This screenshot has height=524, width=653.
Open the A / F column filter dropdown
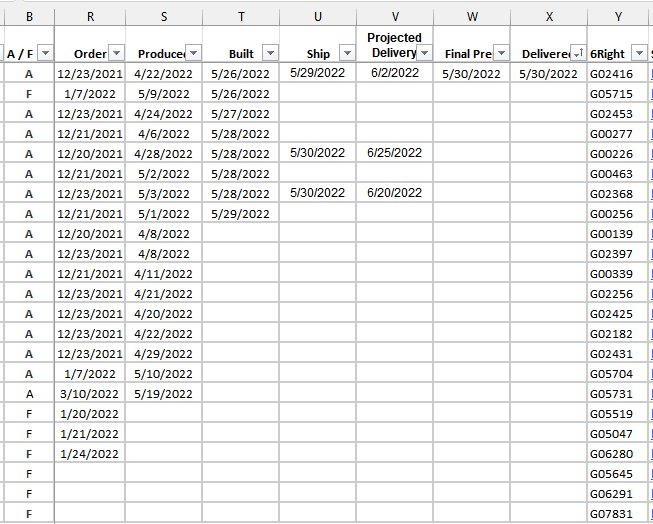point(43,54)
